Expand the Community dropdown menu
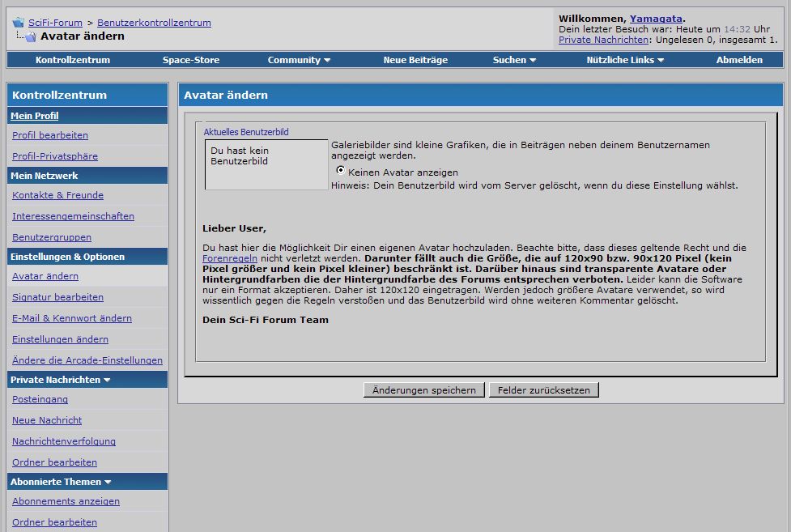 [299, 60]
